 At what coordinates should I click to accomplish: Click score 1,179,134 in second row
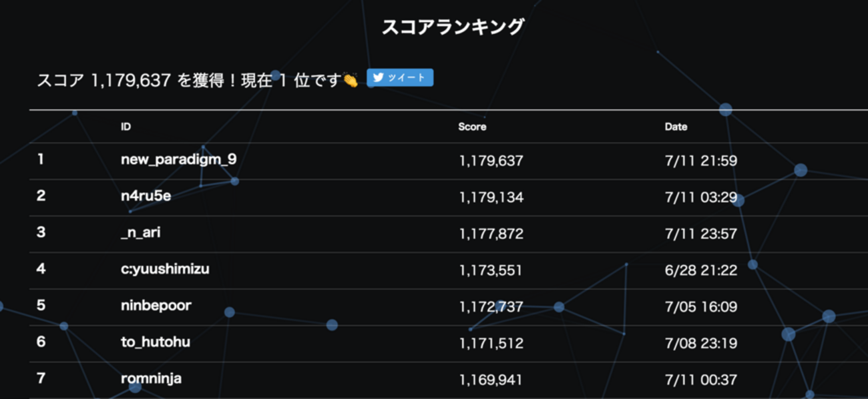[x=491, y=197]
